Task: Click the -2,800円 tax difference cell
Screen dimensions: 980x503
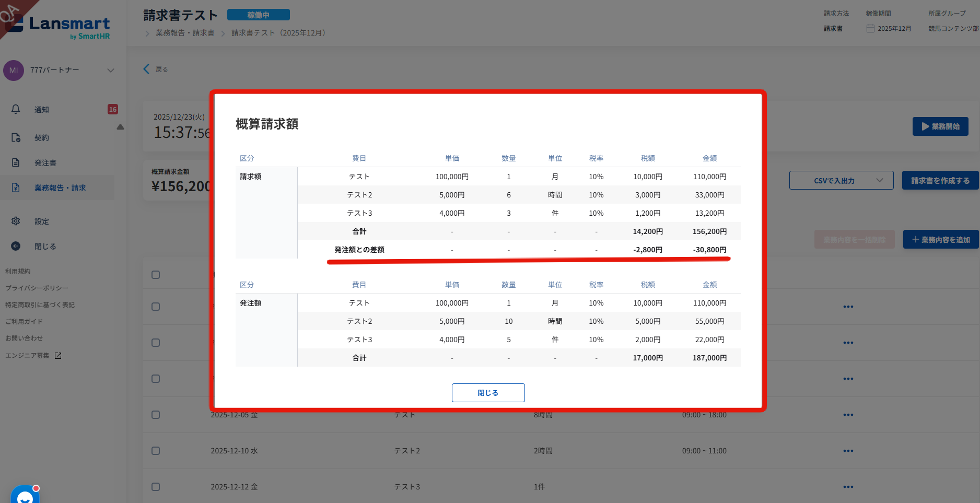Action: [648, 250]
